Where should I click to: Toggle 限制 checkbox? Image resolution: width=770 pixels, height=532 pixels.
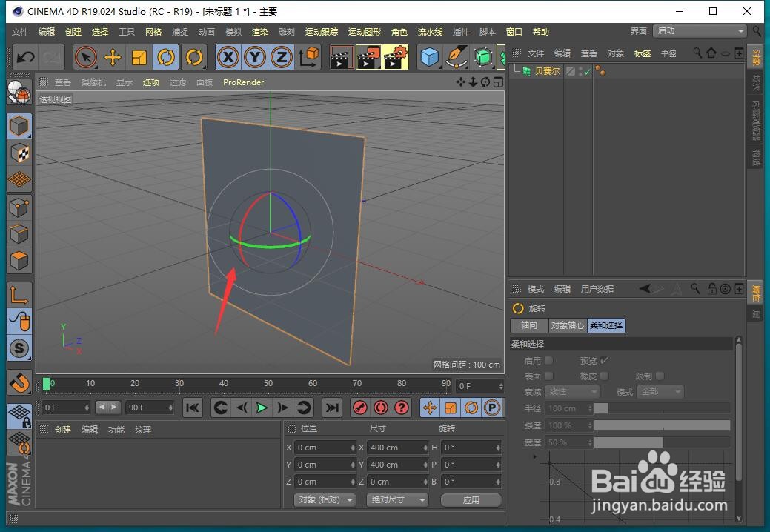[x=660, y=376]
